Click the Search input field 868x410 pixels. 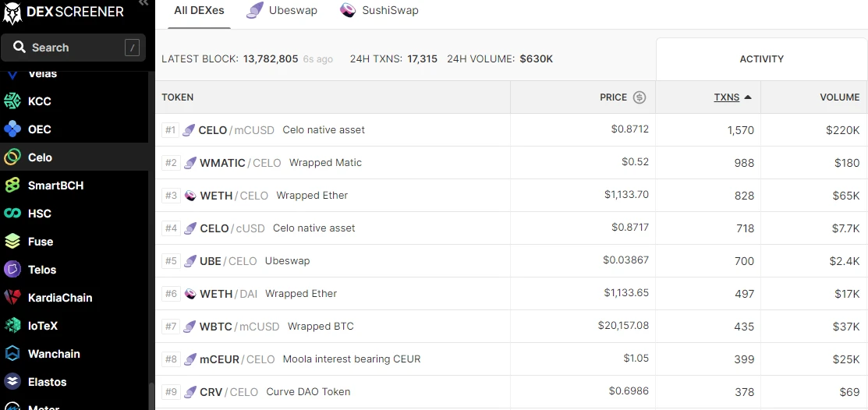(x=73, y=48)
